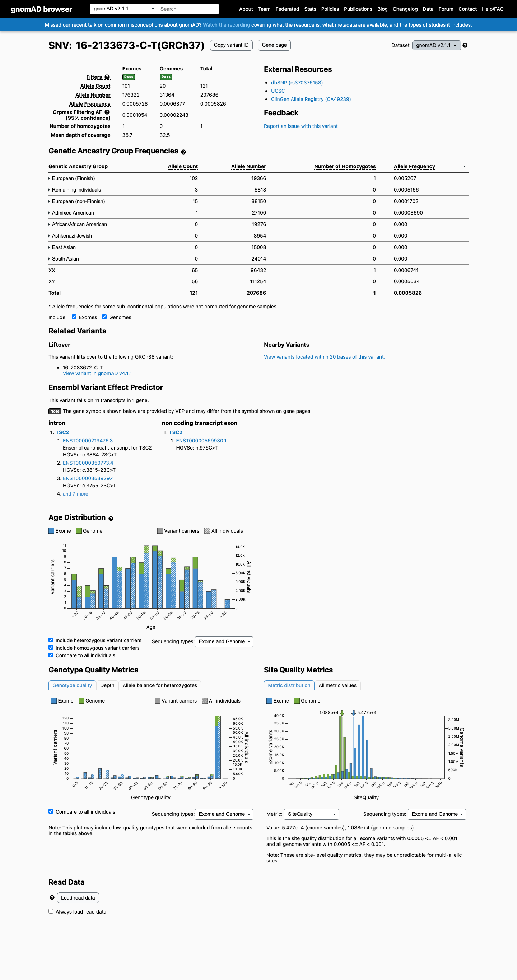Open the Changelog navigation link

405,9
